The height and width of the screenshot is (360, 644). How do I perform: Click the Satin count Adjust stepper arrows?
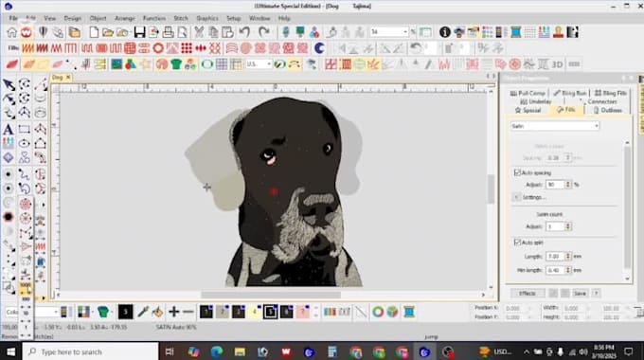tap(568, 226)
